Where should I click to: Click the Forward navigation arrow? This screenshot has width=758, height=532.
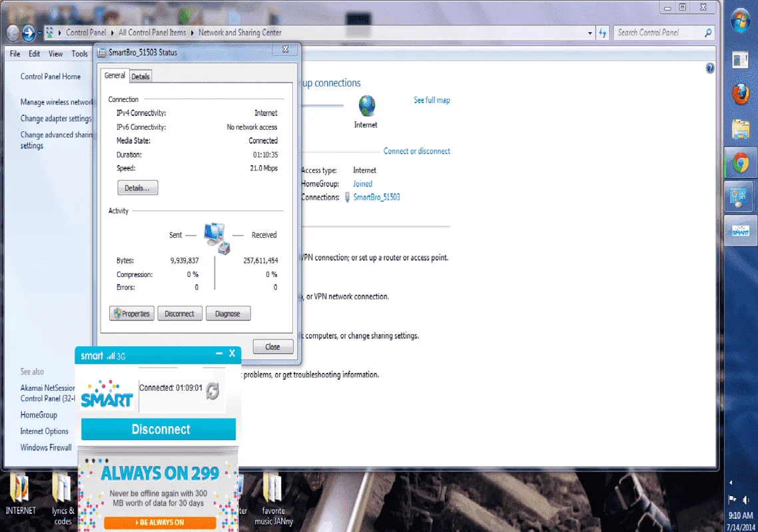[29, 33]
